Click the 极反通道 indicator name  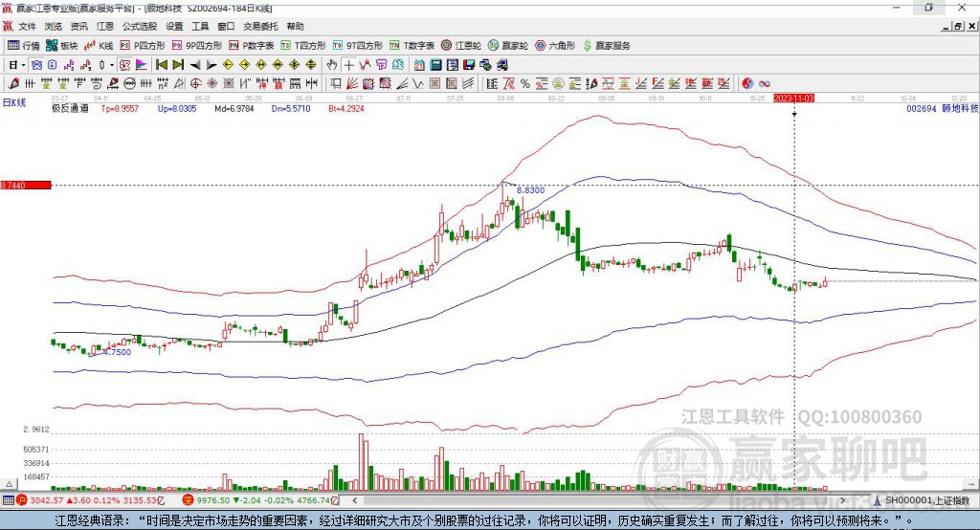click(x=70, y=108)
